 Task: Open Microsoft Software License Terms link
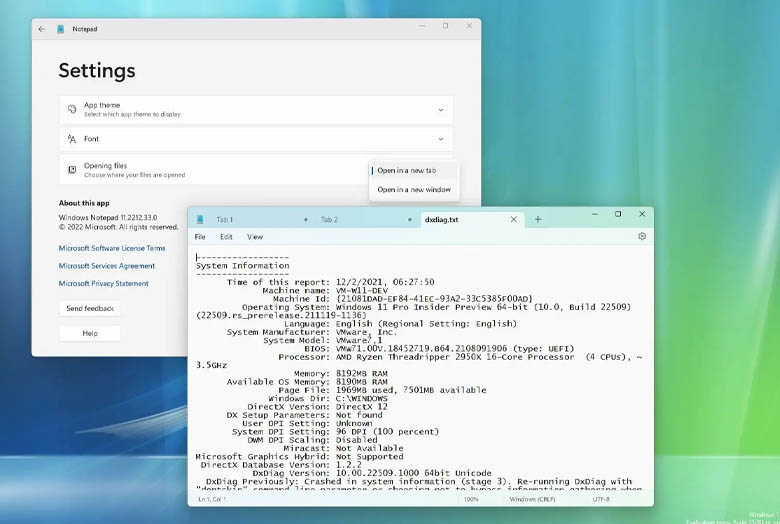(x=112, y=248)
